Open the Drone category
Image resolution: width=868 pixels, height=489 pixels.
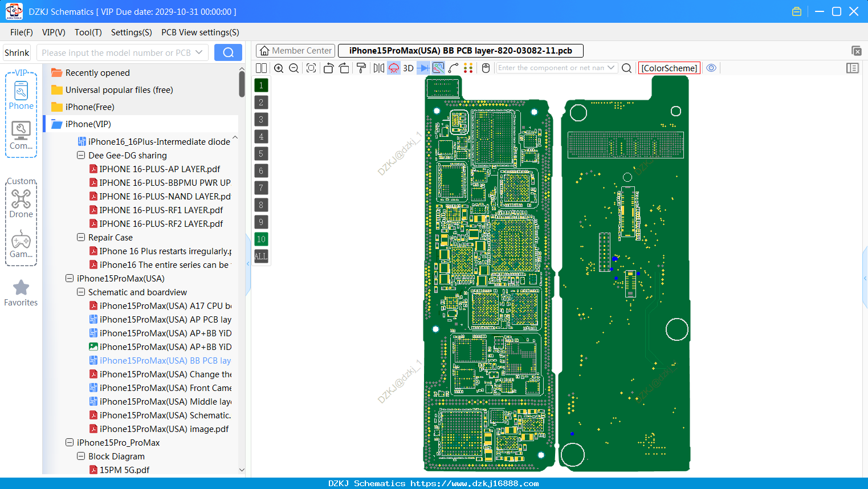[x=21, y=203]
